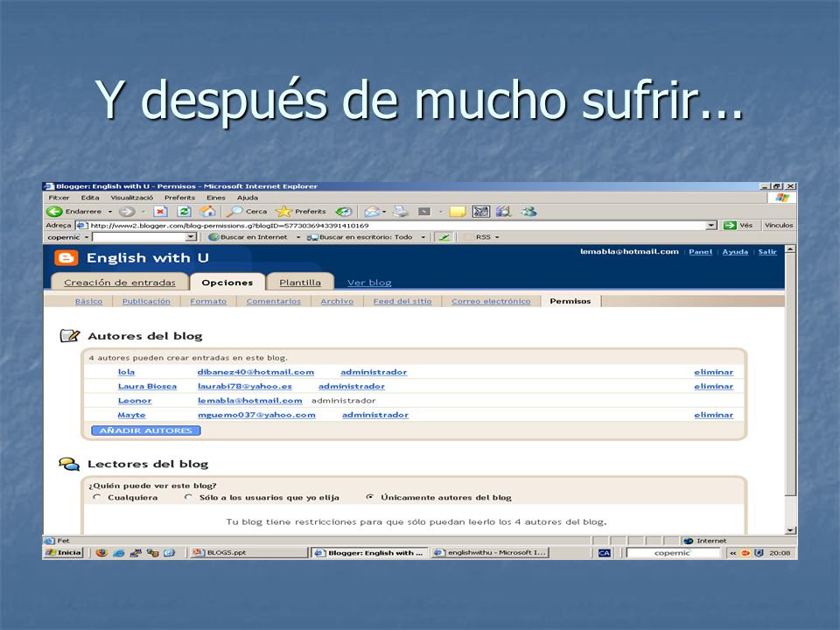Open the mail icon dropdown arrow

coord(384,212)
